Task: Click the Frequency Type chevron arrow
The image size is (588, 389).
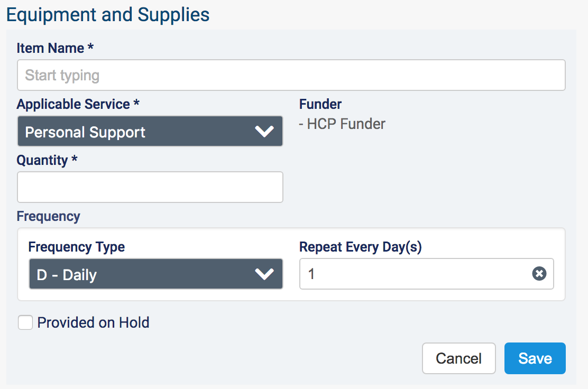Action: pos(264,274)
